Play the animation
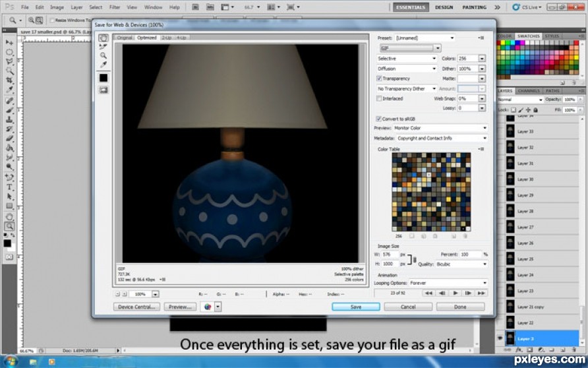 click(456, 293)
